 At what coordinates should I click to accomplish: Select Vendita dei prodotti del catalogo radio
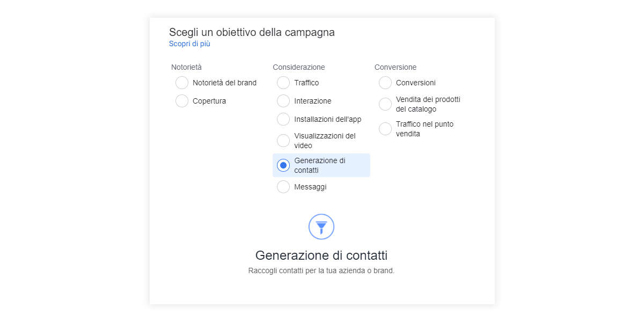point(385,104)
